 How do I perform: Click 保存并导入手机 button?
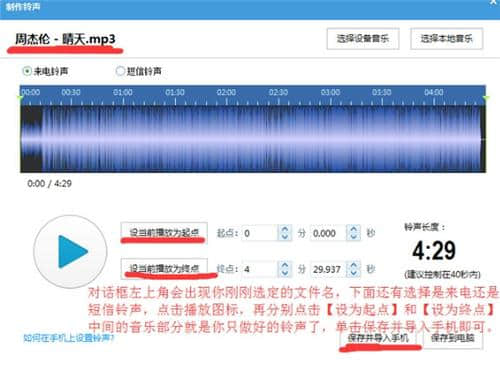(378, 338)
